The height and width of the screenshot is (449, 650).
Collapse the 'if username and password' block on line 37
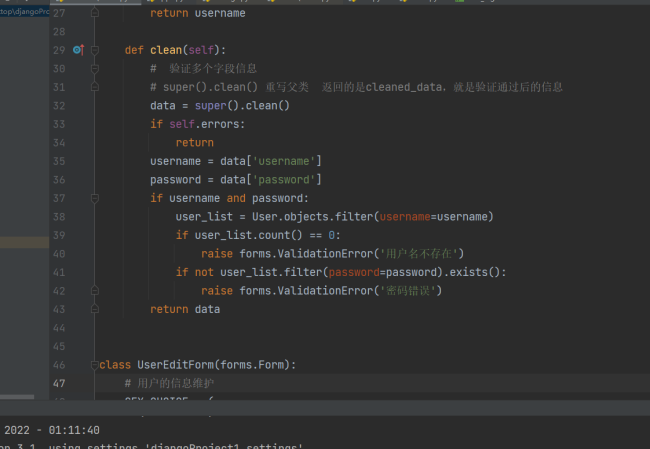click(x=95, y=198)
